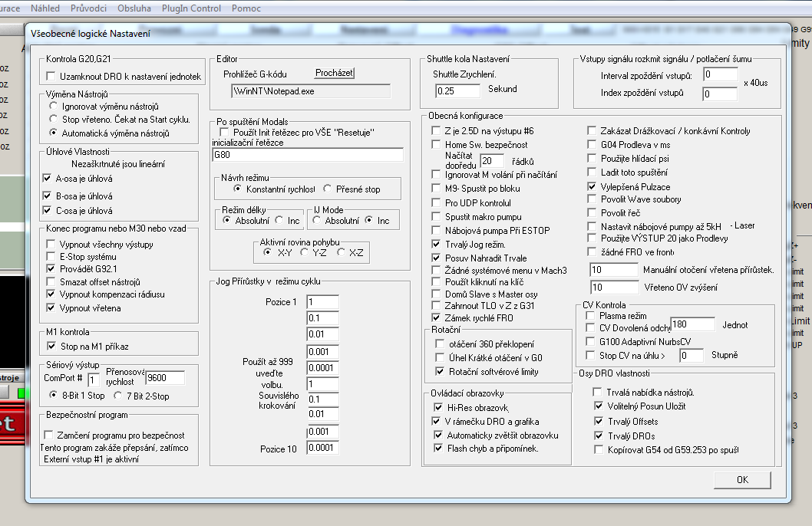Click the Shuttle Zrychlení seconds field

pyautogui.click(x=457, y=90)
